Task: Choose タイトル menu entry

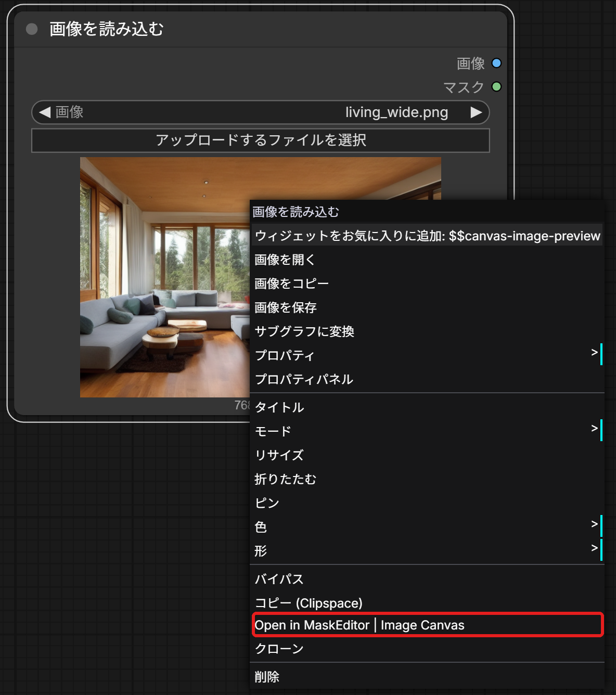Action: click(427, 407)
